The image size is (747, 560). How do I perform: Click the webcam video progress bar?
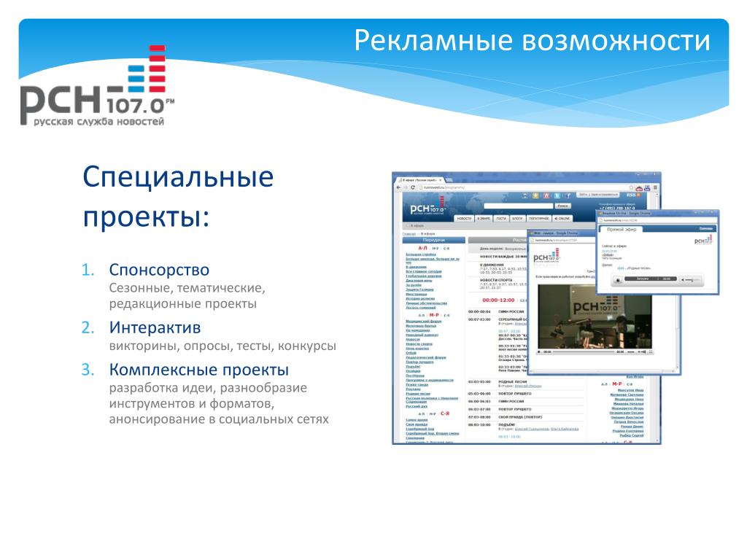pos(584,352)
